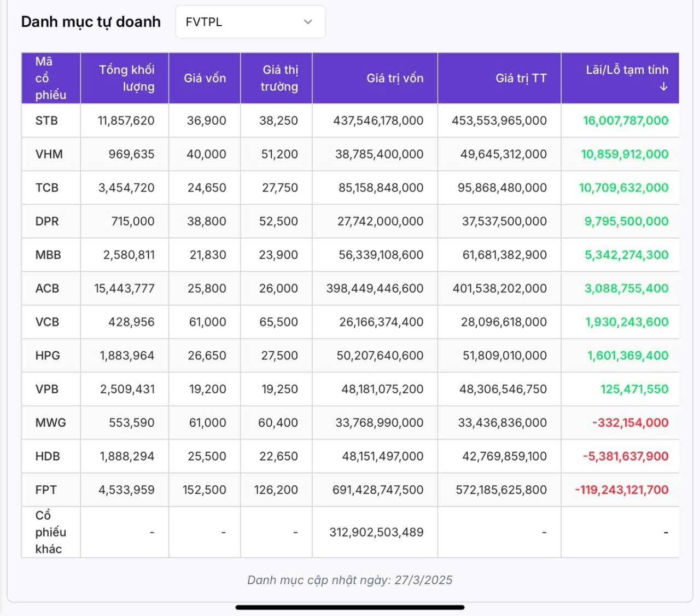Open the TCB stock row

[47, 188]
